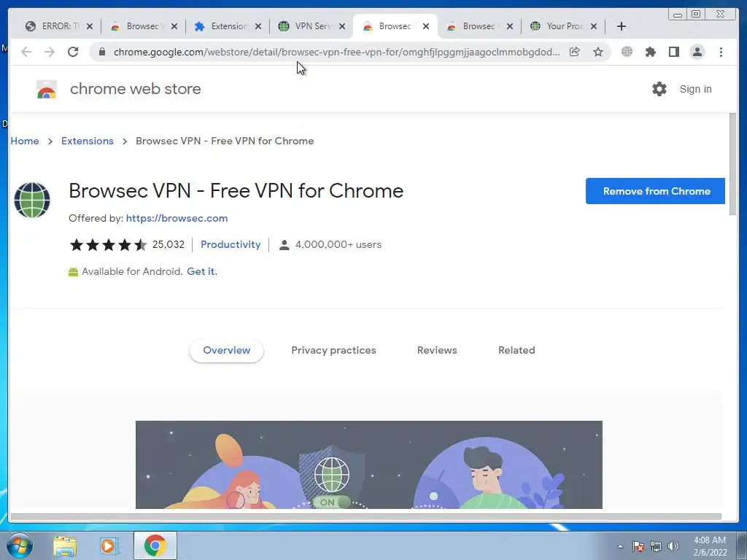Open the Chrome profile avatar
747x560 pixels.
click(697, 52)
